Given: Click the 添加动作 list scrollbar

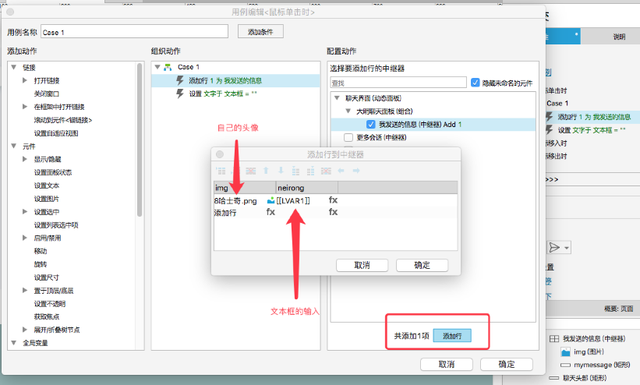Looking at the screenshot, I should (140, 140).
